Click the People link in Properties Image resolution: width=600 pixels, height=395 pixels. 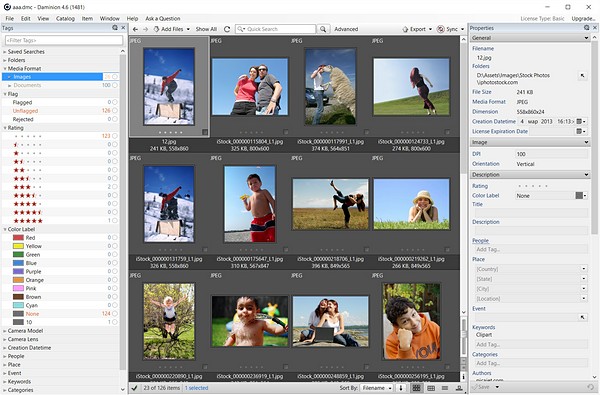coord(480,241)
